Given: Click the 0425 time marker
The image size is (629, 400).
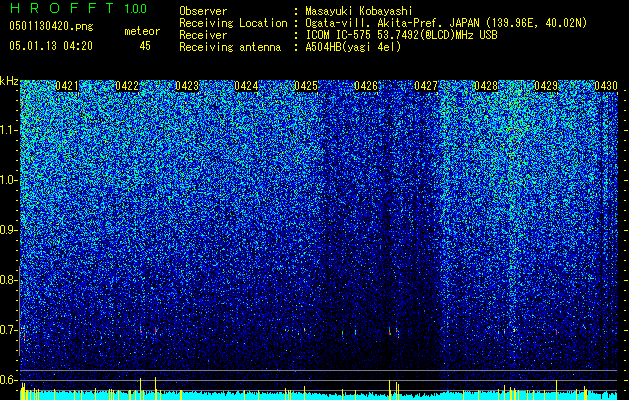Looking at the screenshot, I should 306,86.
